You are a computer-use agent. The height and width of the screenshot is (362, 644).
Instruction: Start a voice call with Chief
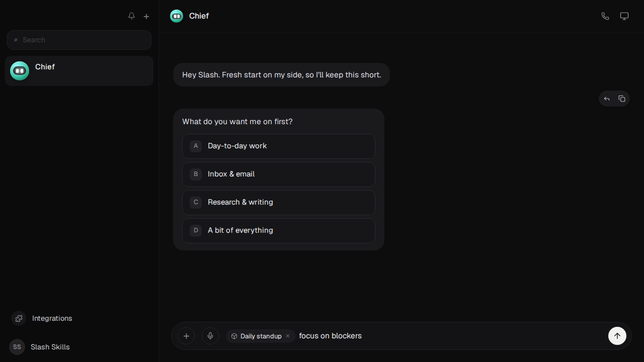click(x=605, y=16)
